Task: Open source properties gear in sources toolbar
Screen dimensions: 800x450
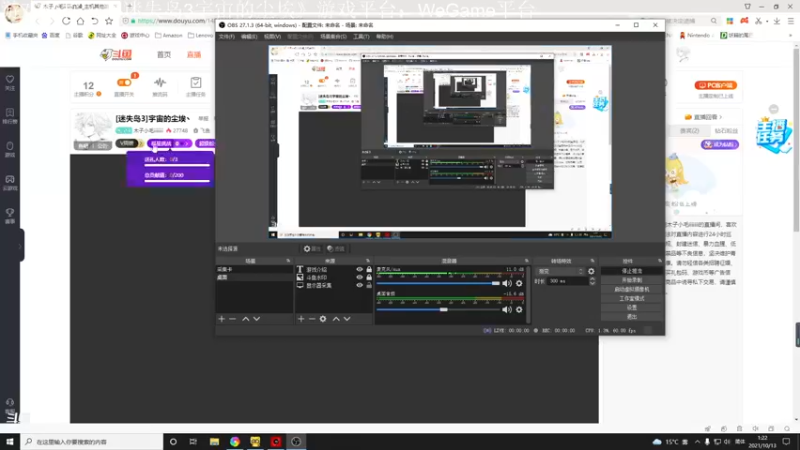Action: click(x=323, y=319)
